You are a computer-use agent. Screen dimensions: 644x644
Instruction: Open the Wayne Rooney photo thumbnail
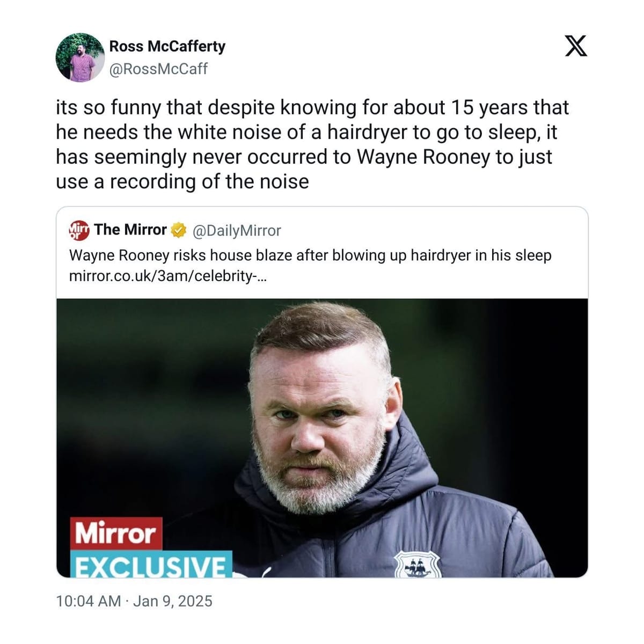point(322,438)
